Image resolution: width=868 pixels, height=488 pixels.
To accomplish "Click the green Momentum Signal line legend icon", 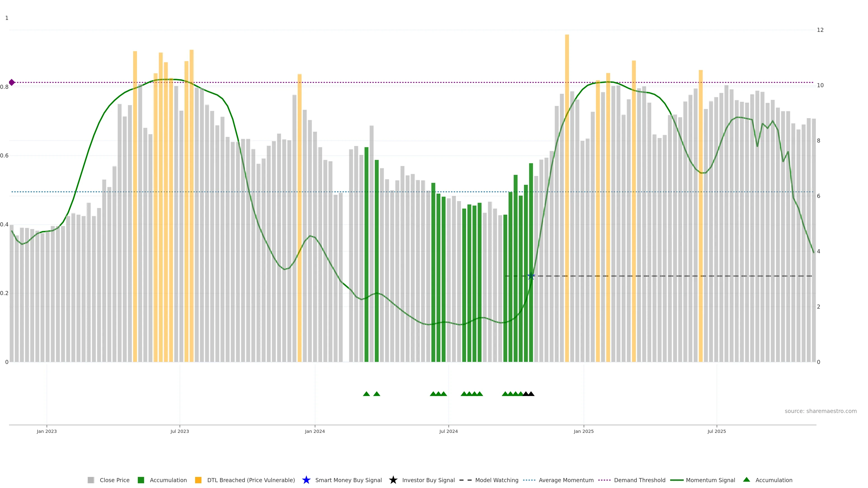I will tap(677, 480).
